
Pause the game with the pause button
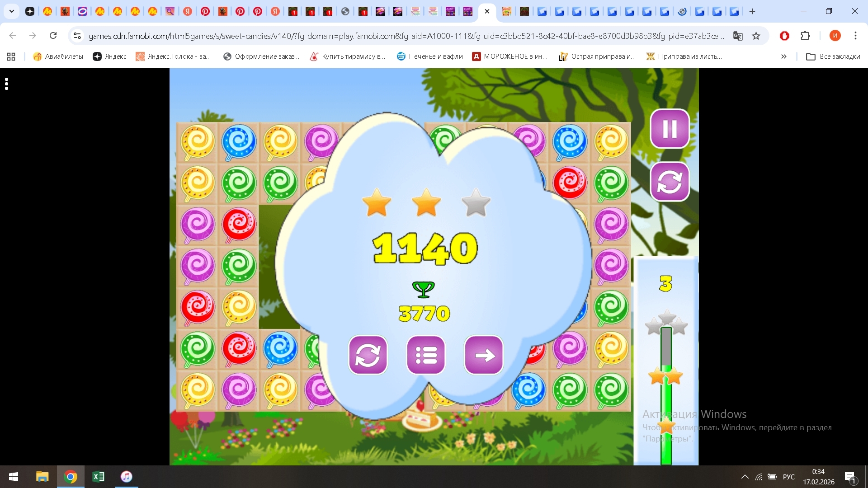(670, 129)
